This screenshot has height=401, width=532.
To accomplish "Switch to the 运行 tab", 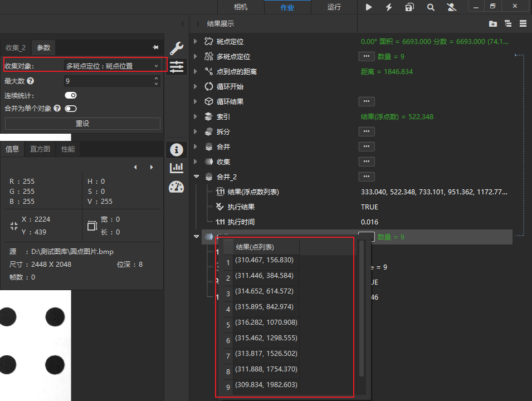I will tap(334, 7).
